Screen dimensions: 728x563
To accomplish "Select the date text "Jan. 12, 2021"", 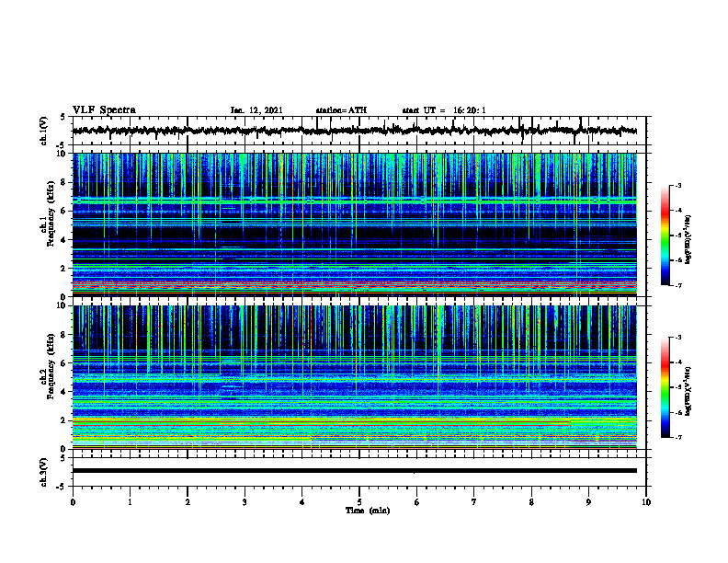I will [x=256, y=110].
